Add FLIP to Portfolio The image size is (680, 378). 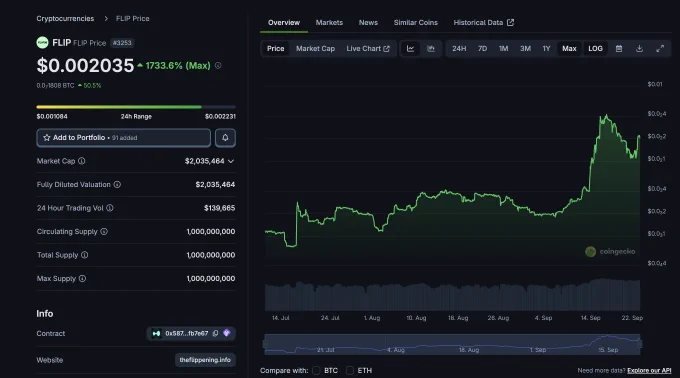pyautogui.click(x=124, y=137)
